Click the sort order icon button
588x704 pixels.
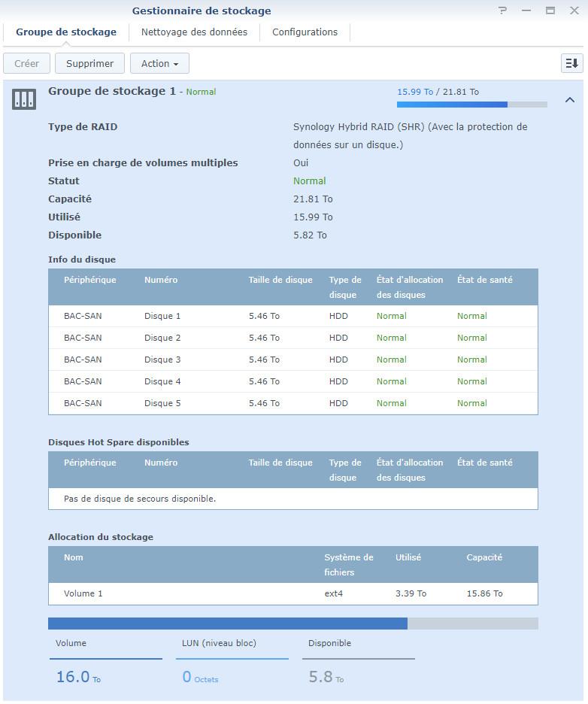click(571, 63)
